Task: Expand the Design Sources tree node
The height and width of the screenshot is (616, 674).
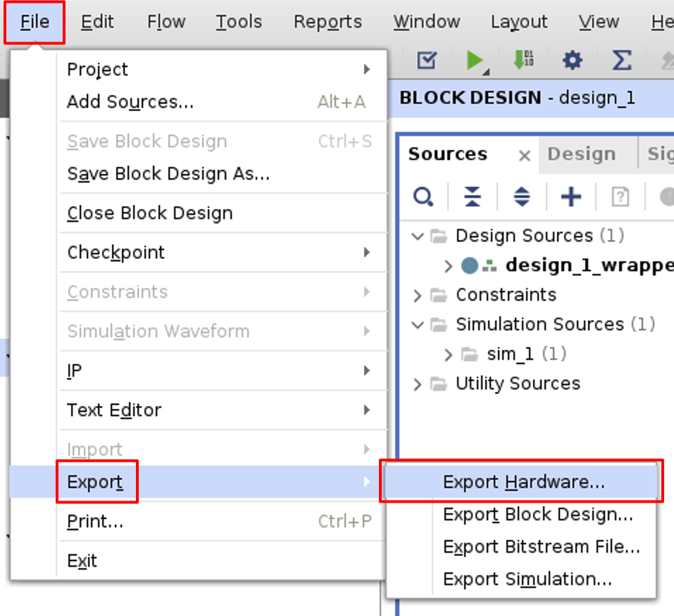Action: [x=418, y=236]
